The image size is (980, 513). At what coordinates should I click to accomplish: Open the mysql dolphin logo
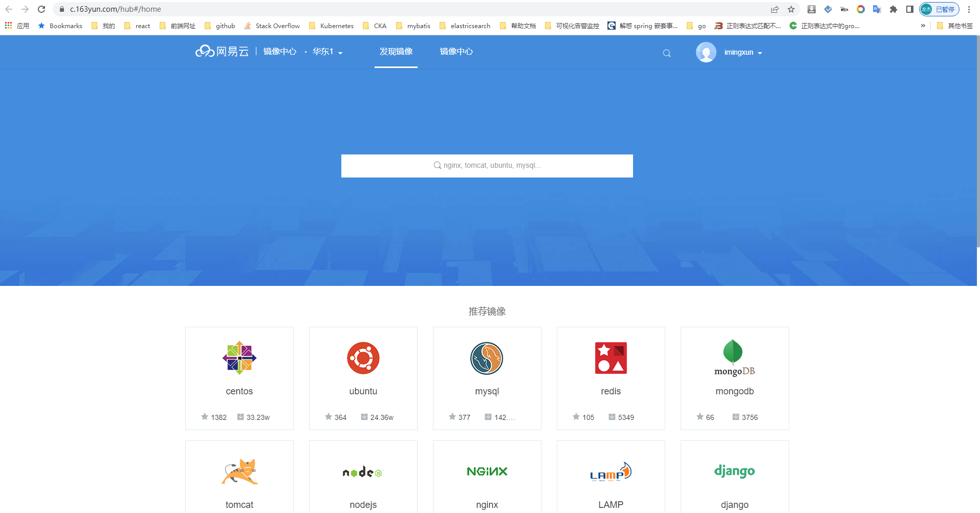(x=487, y=358)
